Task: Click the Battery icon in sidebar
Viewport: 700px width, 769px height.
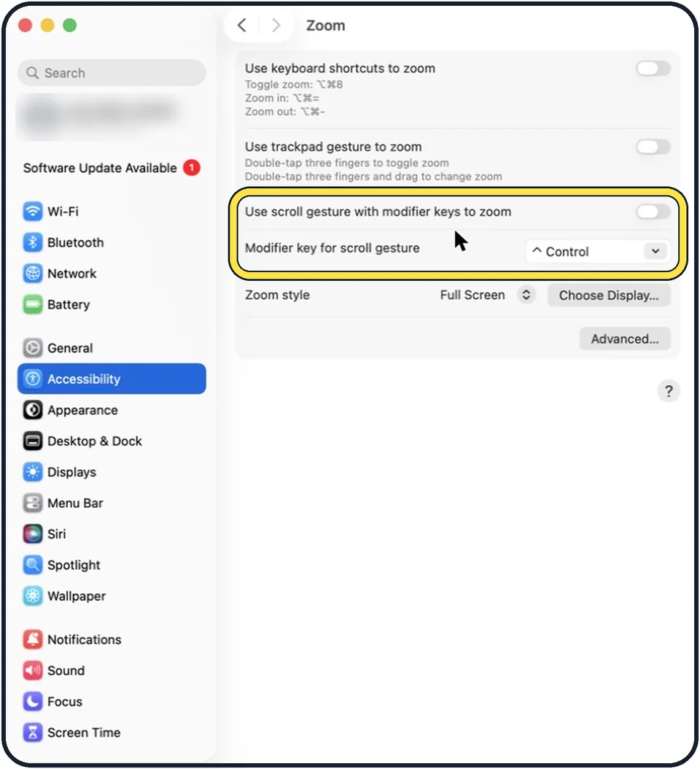Action: [x=33, y=304]
